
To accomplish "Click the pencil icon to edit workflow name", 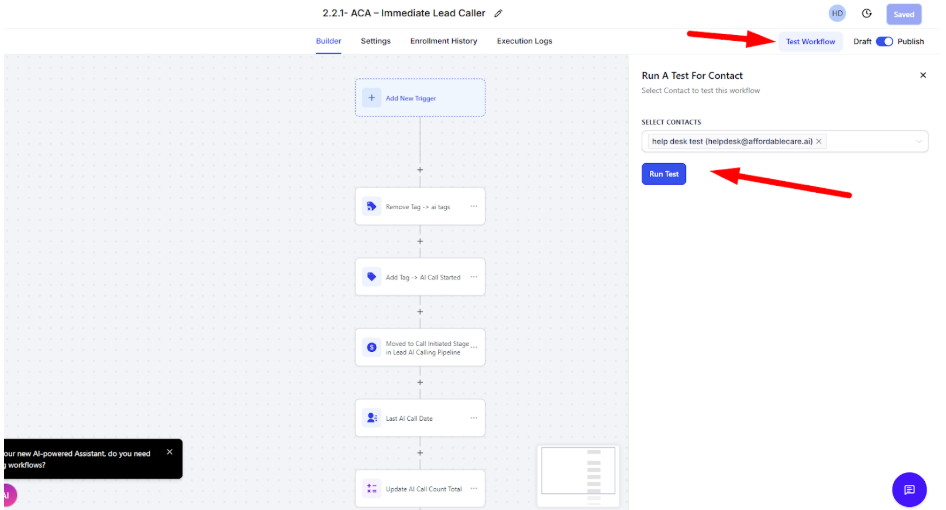I will [x=499, y=13].
